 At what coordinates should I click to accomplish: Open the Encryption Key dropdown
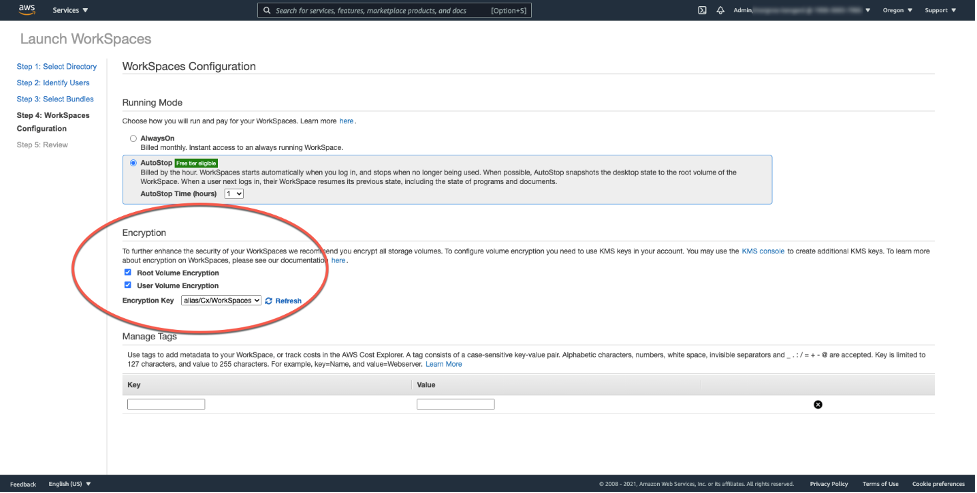tap(221, 300)
